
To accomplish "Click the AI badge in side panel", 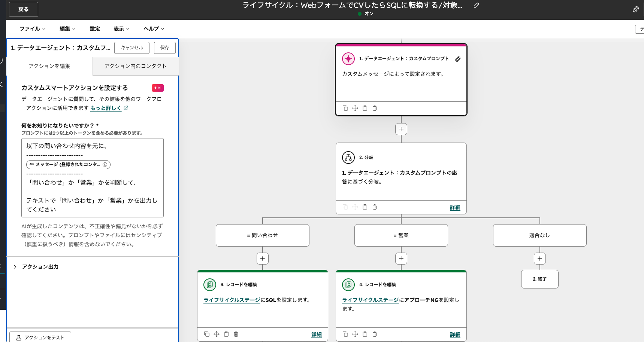I will coord(158,88).
